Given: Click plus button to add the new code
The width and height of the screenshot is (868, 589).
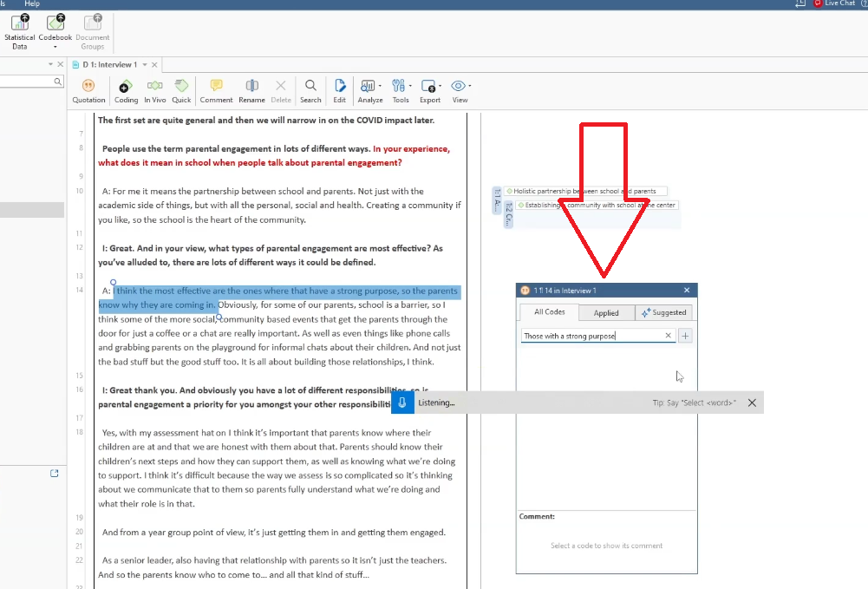Looking at the screenshot, I should click(x=685, y=336).
